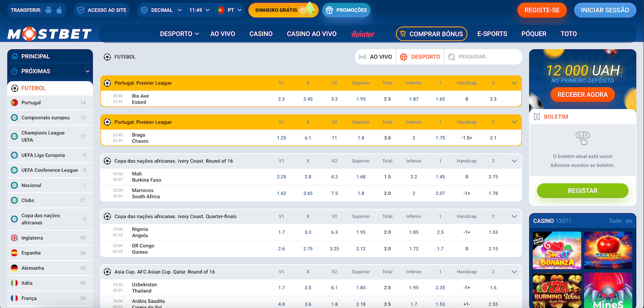644x308 pixels.
Task: Click the Dinheiro Grátis button
Action: coord(283,10)
